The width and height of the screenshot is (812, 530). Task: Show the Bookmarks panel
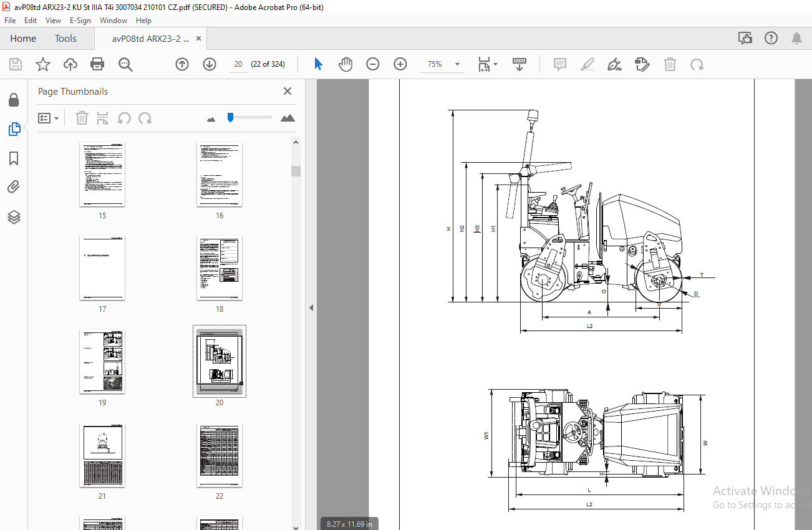(x=14, y=158)
